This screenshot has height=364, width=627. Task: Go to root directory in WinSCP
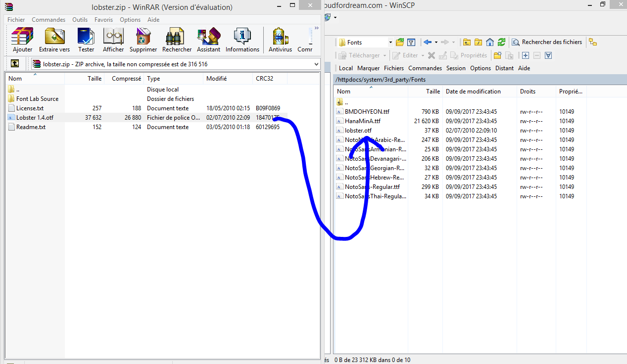click(478, 42)
